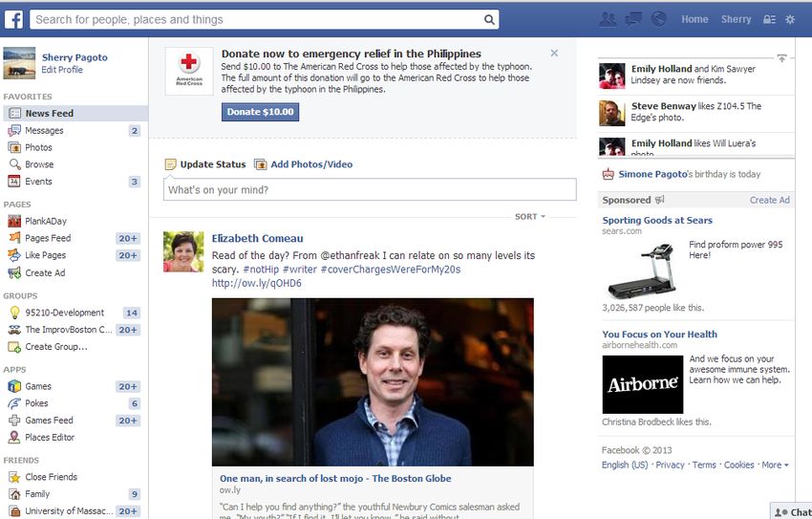Dismiss the Red Cross donation banner
Screen dimensions: 812x519
[554, 54]
